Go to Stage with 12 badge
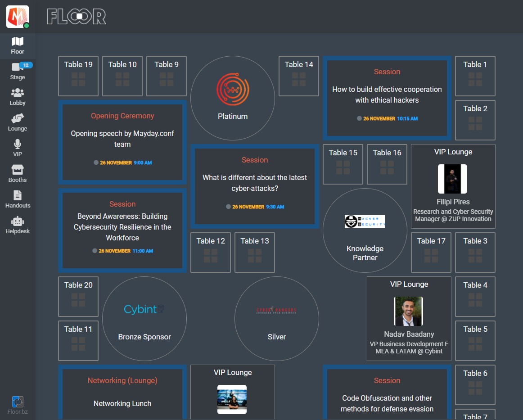 click(18, 72)
